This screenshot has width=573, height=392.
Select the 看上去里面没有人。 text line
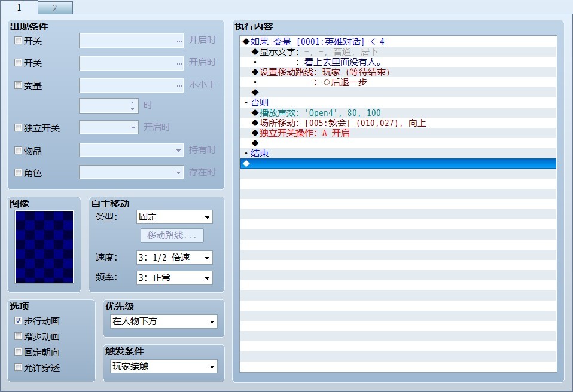pyautogui.click(x=398, y=62)
